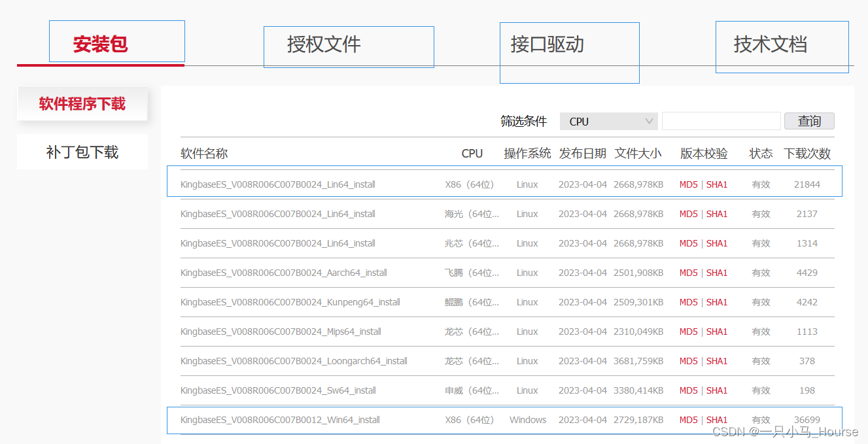The image size is (868, 444).
Task: Click file size 3681,759KB
Action: coord(638,361)
